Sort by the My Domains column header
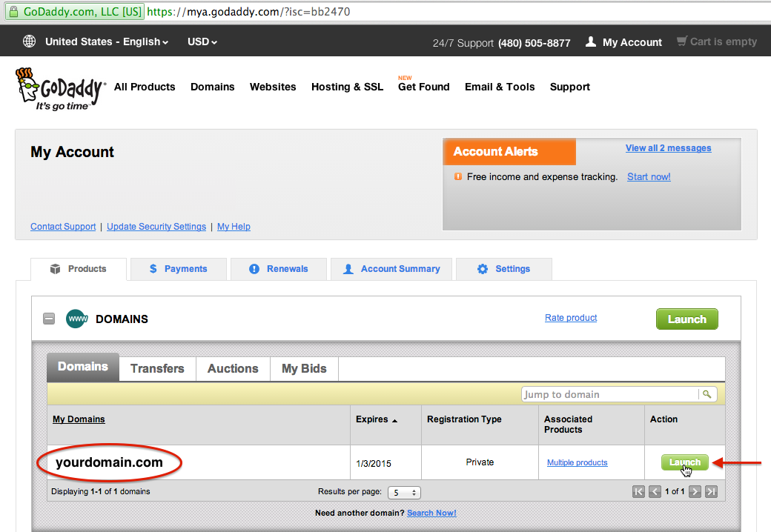Viewport: 771px width, 532px height. click(79, 419)
